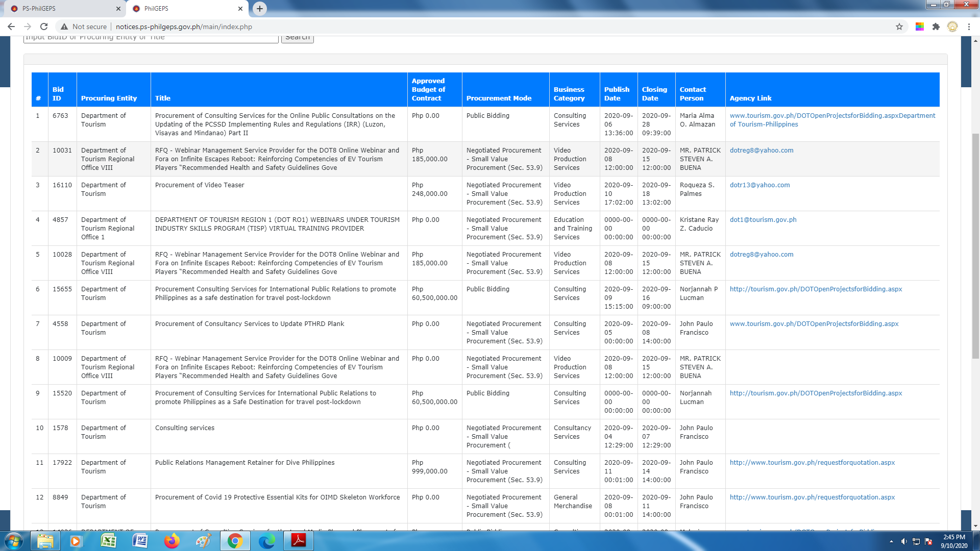
Task: Show hidden system tray icons
Action: (891, 541)
